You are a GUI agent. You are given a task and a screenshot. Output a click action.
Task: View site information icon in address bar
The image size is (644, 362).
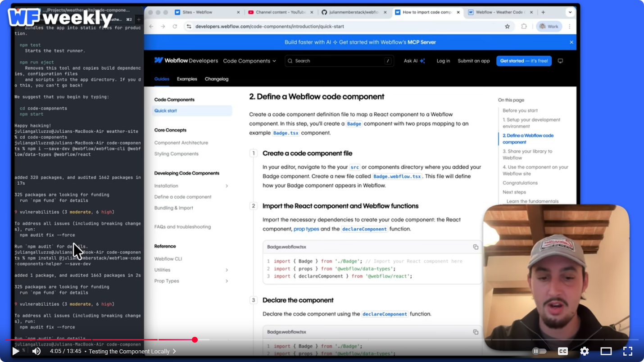(x=189, y=27)
